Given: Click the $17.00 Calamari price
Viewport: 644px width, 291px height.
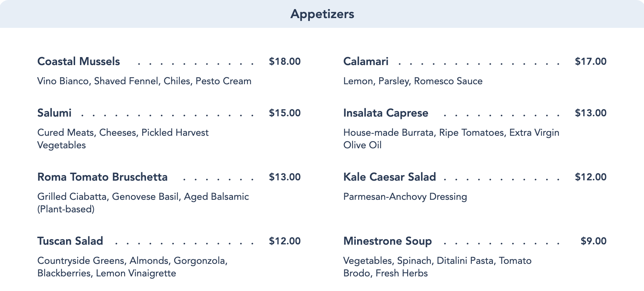Looking at the screenshot, I should pyautogui.click(x=590, y=61).
